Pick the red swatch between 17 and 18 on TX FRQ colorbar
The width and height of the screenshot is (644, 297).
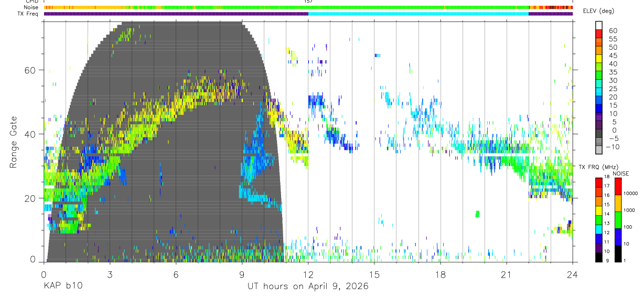[599, 182]
